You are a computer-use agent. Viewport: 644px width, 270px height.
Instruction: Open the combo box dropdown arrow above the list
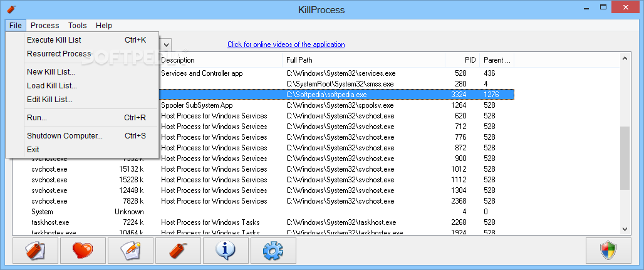coord(166,44)
